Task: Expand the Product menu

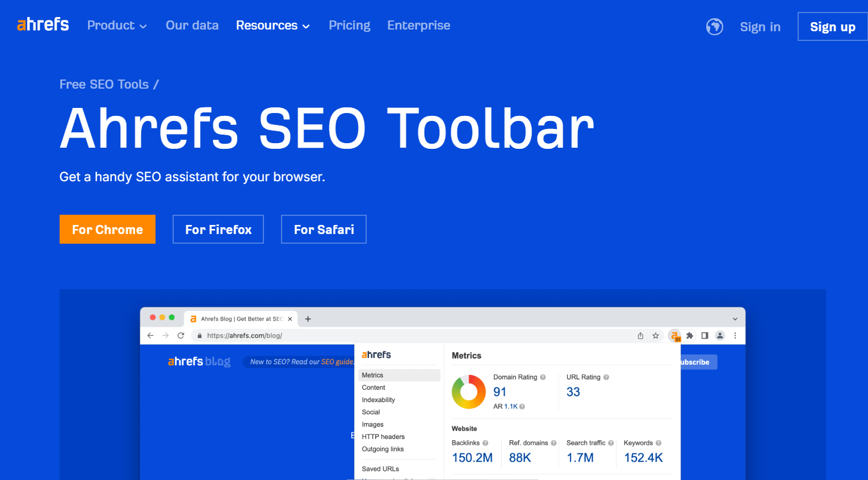Action: point(117,26)
